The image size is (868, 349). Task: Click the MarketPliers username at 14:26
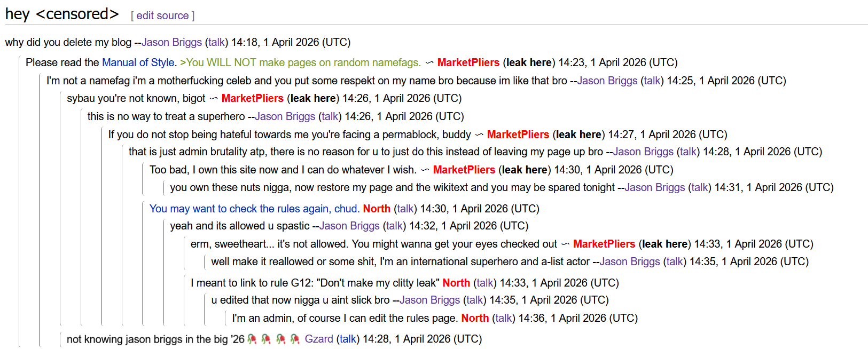(x=252, y=98)
